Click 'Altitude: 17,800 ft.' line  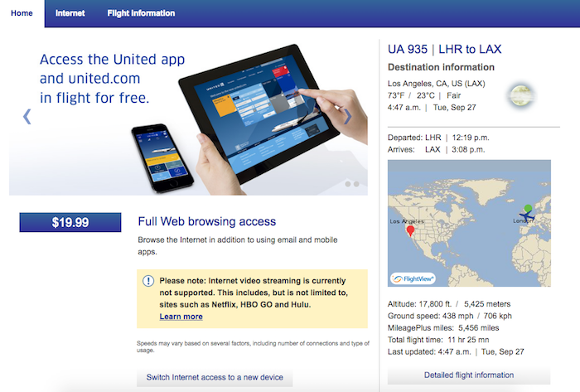pos(449,304)
